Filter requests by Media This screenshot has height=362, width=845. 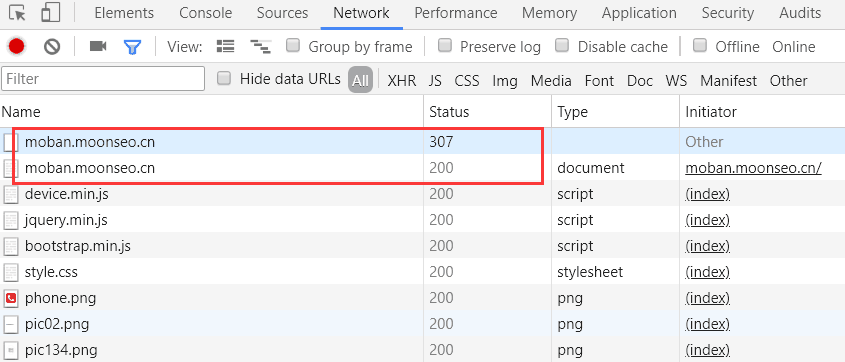point(551,81)
